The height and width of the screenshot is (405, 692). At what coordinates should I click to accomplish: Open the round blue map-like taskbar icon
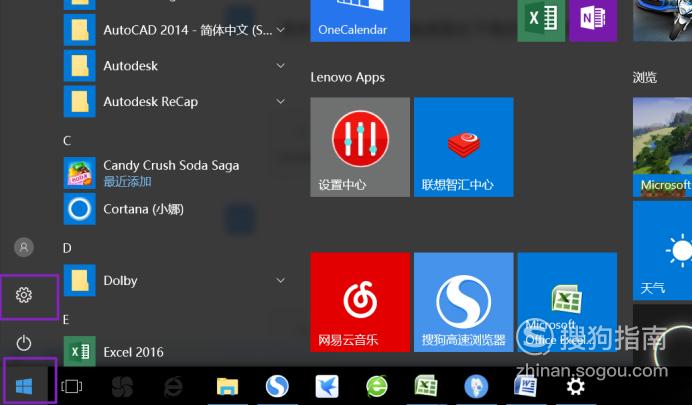pos(476,386)
